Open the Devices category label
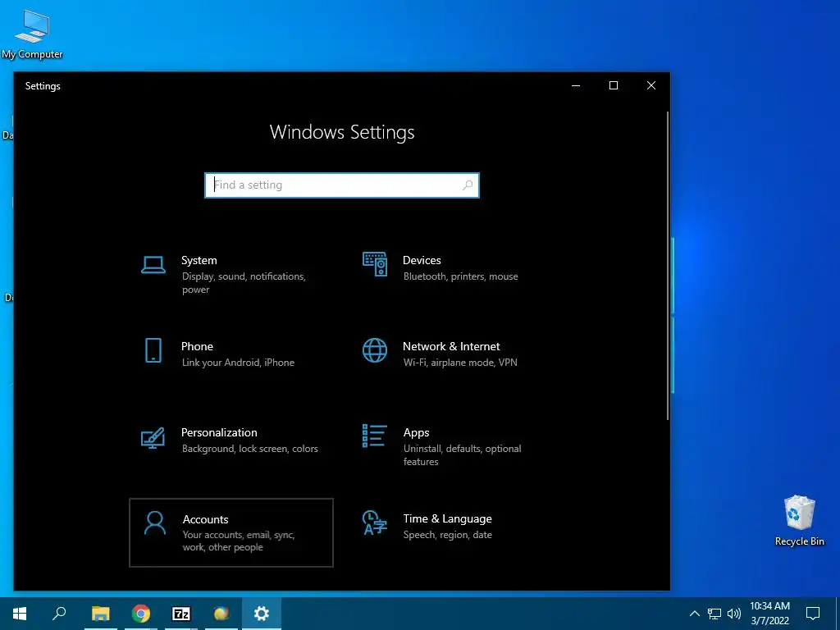Image resolution: width=840 pixels, height=630 pixels. click(x=422, y=260)
